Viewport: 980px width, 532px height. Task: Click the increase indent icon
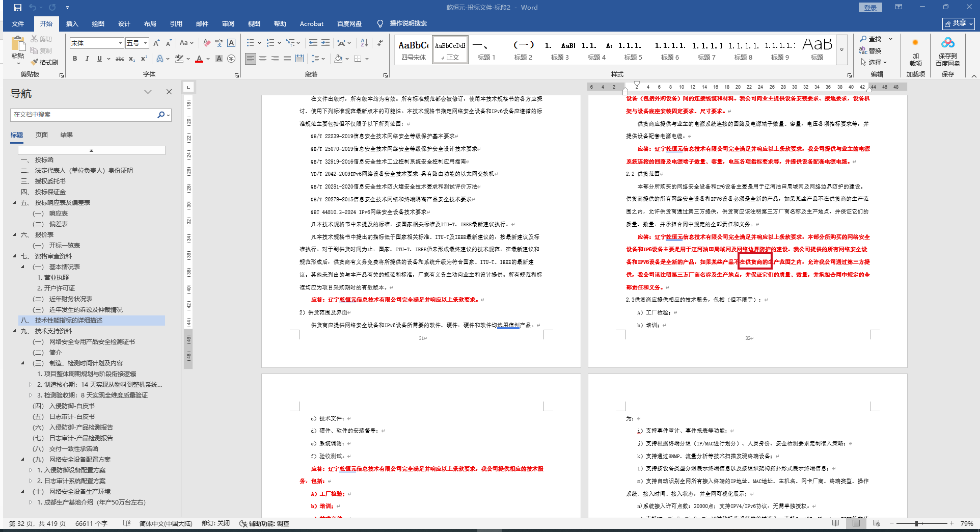point(325,43)
